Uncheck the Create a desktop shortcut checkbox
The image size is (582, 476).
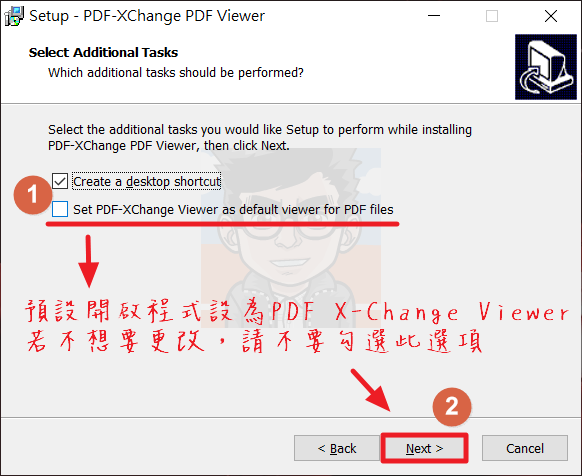(60, 181)
